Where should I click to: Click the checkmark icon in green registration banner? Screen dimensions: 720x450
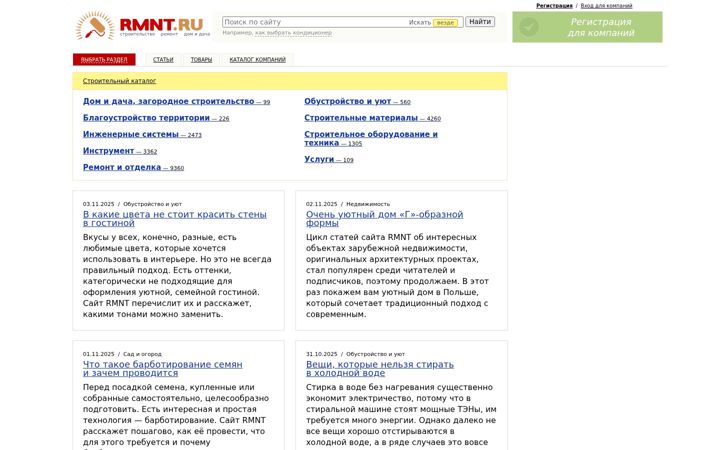(x=529, y=27)
